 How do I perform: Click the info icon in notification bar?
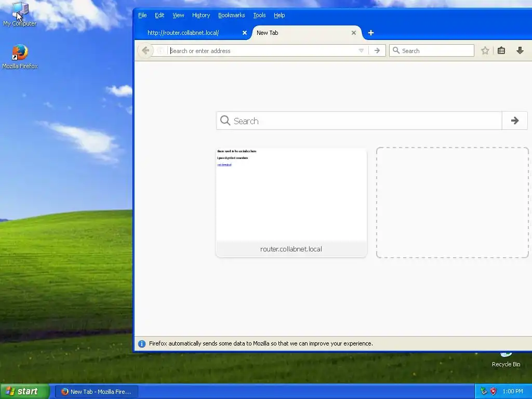(x=142, y=344)
